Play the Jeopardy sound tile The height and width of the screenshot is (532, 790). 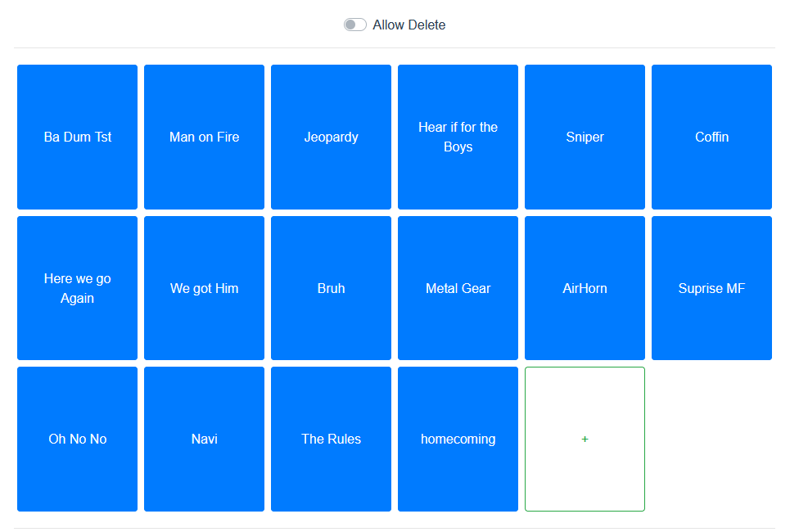(x=331, y=137)
